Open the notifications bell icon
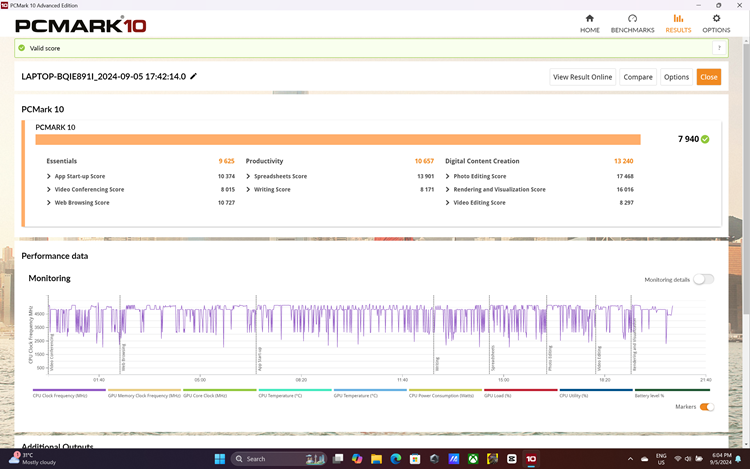 (739, 459)
